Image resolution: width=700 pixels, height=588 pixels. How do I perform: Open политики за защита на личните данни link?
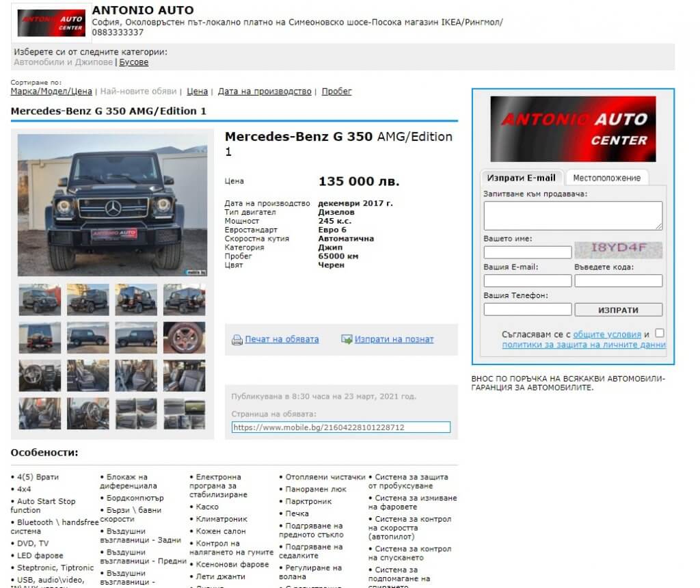coord(584,345)
